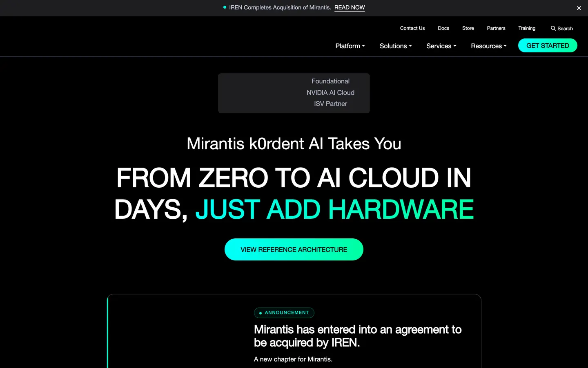Click the Search magnifier icon
This screenshot has width=588, height=368.
[x=553, y=28]
